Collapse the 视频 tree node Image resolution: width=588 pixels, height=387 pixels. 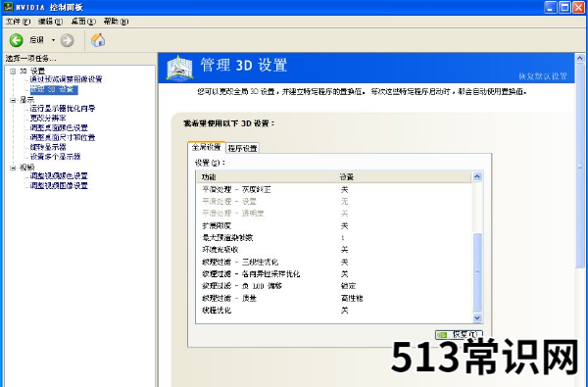coord(13,168)
